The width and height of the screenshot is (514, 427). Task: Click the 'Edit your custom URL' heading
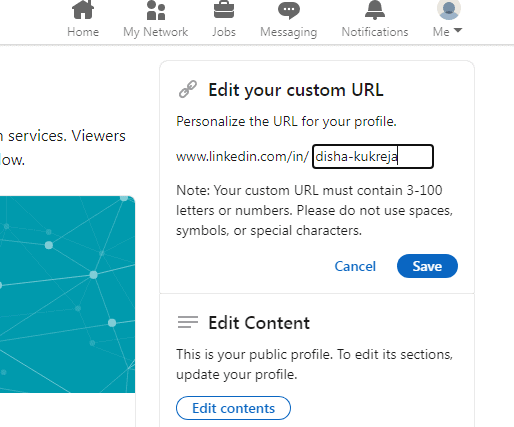click(296, 90)
